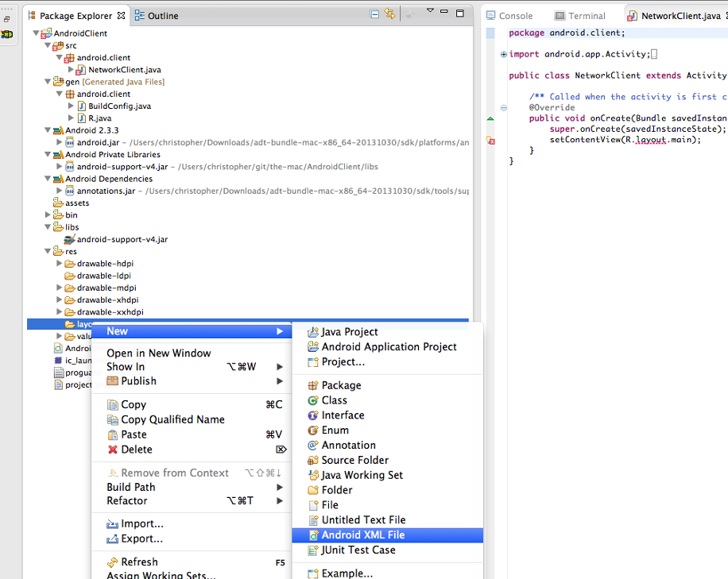
Task: Expand the folded import statement in editor
Action: (503, 54)
